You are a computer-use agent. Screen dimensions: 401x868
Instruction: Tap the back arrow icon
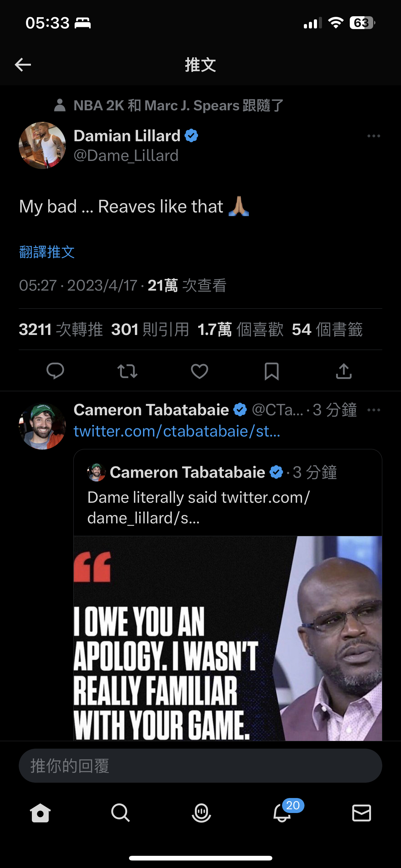(x=23, y=65)
